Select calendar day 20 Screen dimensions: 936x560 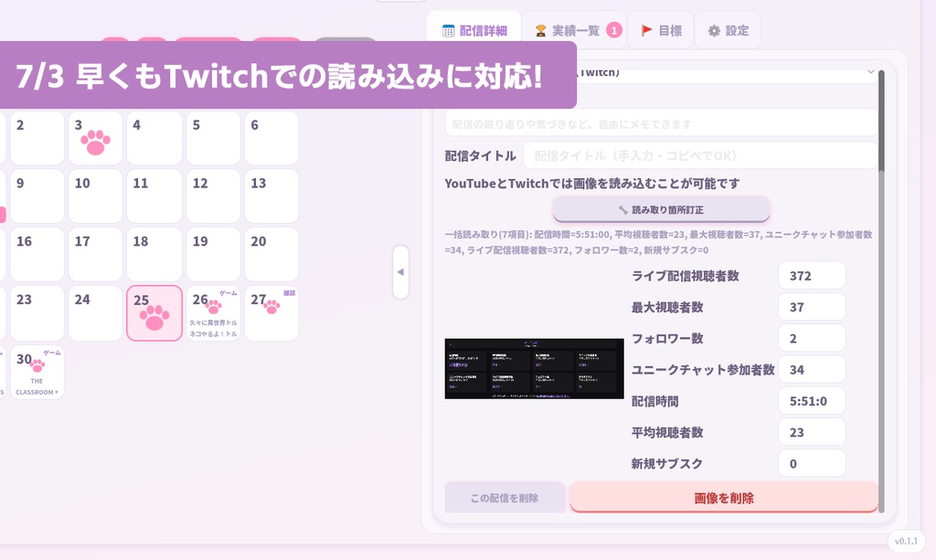point(271,254)
